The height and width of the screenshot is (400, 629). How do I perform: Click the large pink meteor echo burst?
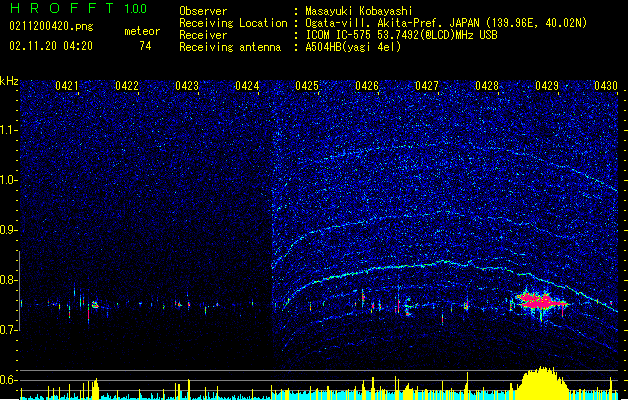tap(540, 302)
